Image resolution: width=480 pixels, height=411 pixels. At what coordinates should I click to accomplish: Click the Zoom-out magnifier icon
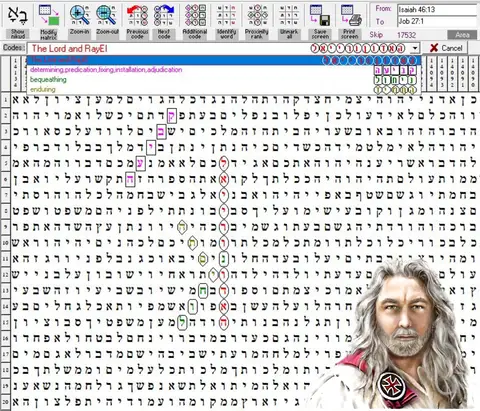point(107,15)
